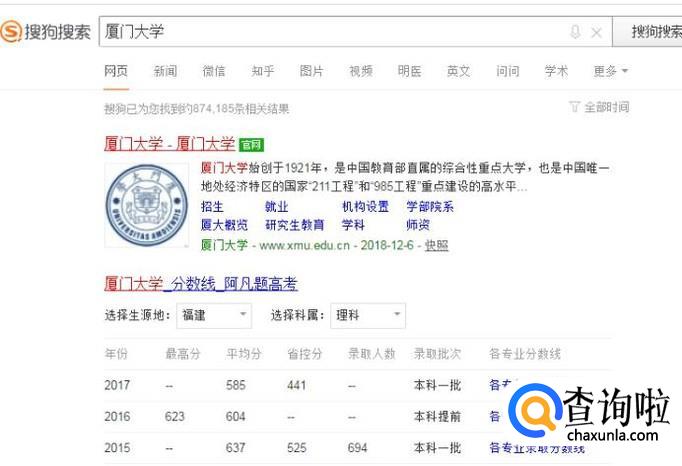Open the 微信 tab
Screen dimensions: 682x466
coord(214,71)
